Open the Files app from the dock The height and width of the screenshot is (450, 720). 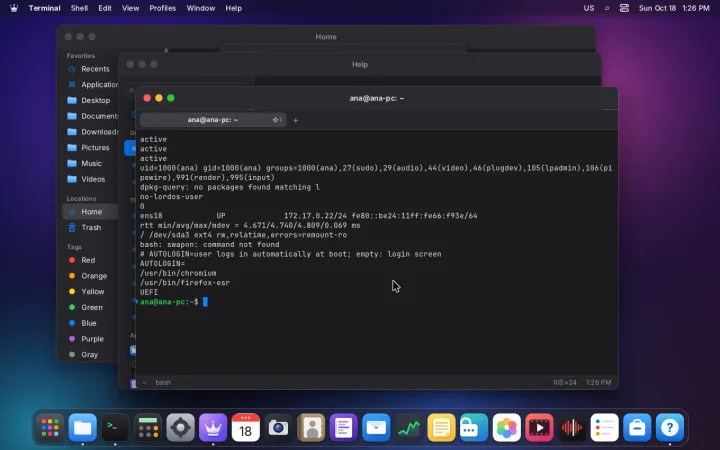click(x=83, y=428)
